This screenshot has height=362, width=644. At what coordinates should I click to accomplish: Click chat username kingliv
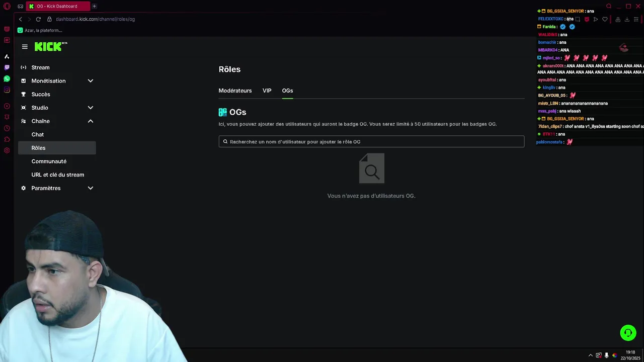tap(549, 87)
